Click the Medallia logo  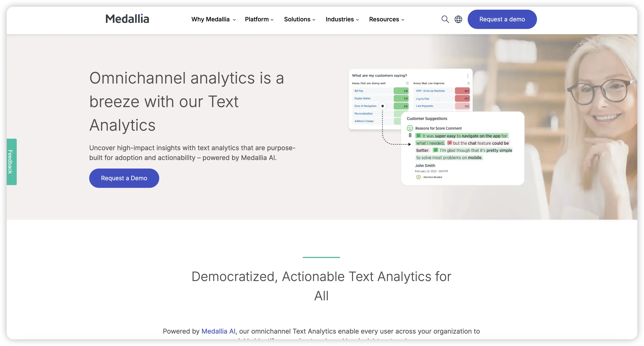pos(127,19)
